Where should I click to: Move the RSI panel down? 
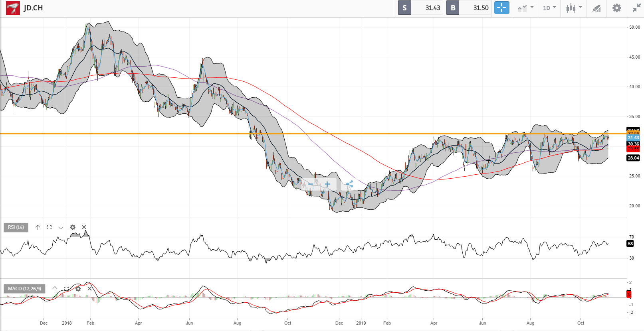point(61,227)
